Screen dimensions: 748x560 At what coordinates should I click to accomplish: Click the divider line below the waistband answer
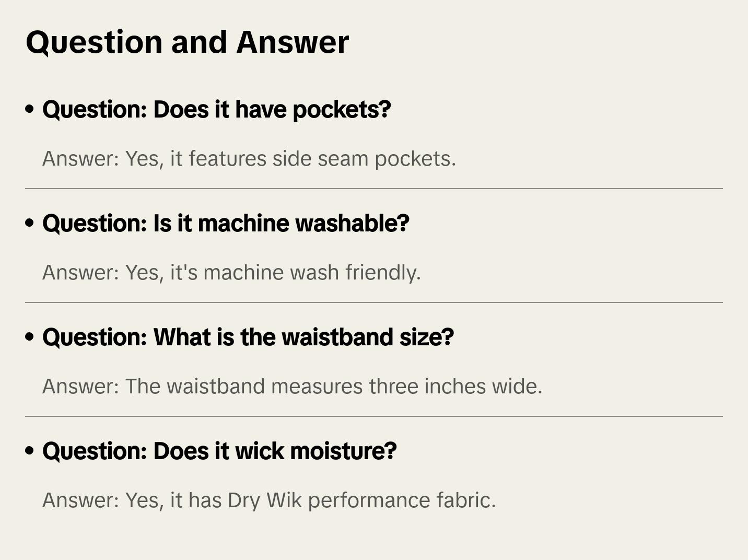374,416
